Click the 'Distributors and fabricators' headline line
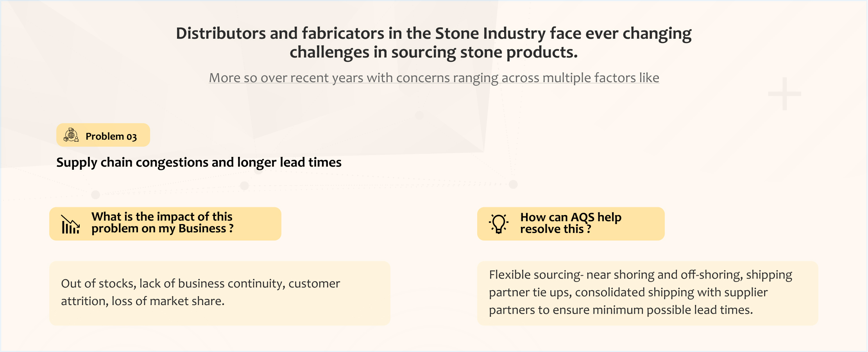Screen dimensions: 868x352 pos(433,33)
